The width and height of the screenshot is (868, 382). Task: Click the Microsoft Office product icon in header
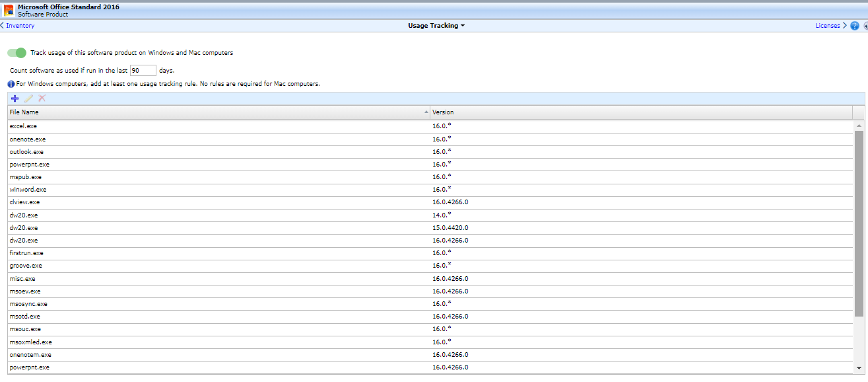coord(9,10)
